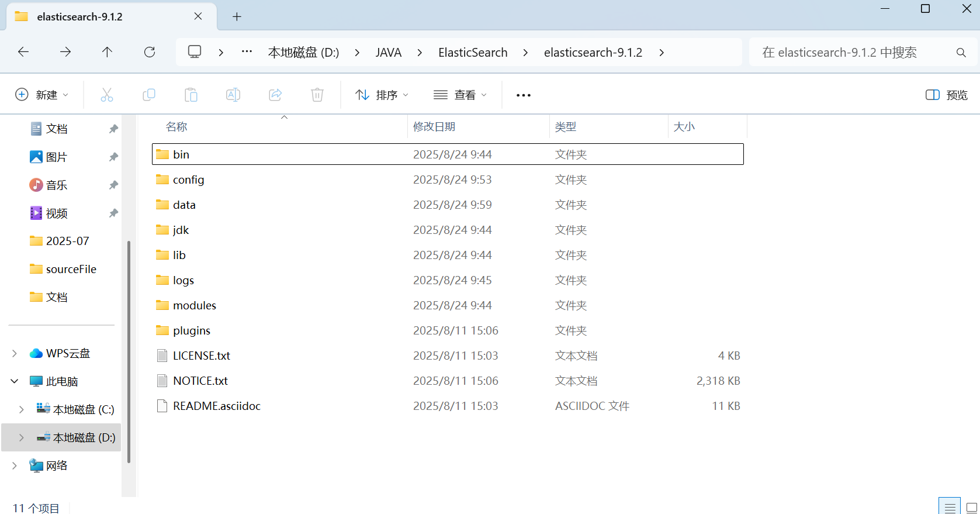Select the lib folder
The image size is (980, 514).
pos(448,255)
